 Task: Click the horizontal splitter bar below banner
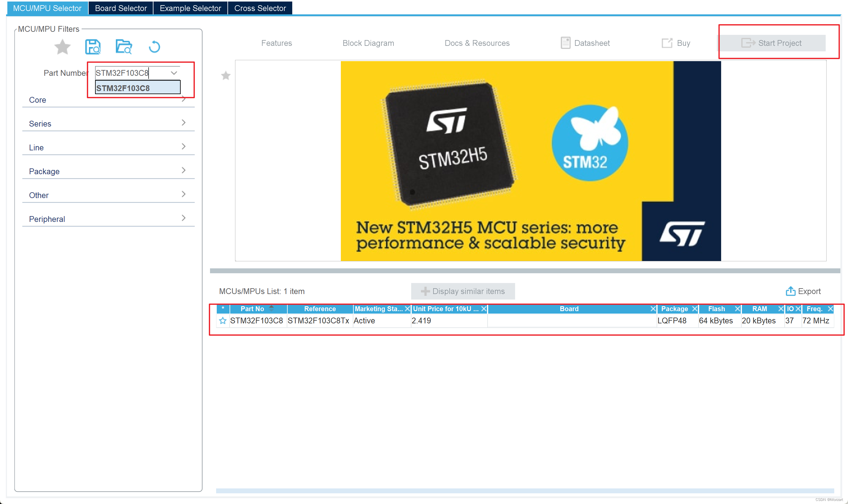tap(525, 271)
